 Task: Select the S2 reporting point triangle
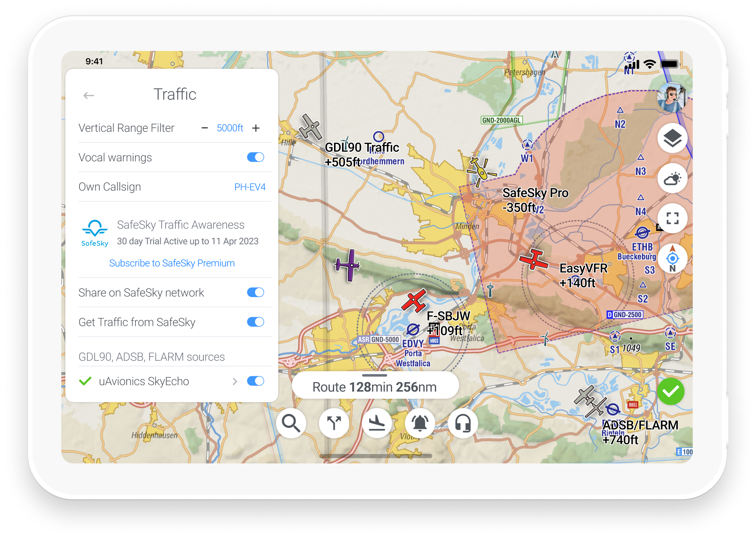pyautogui.click(x=643, y=285)
